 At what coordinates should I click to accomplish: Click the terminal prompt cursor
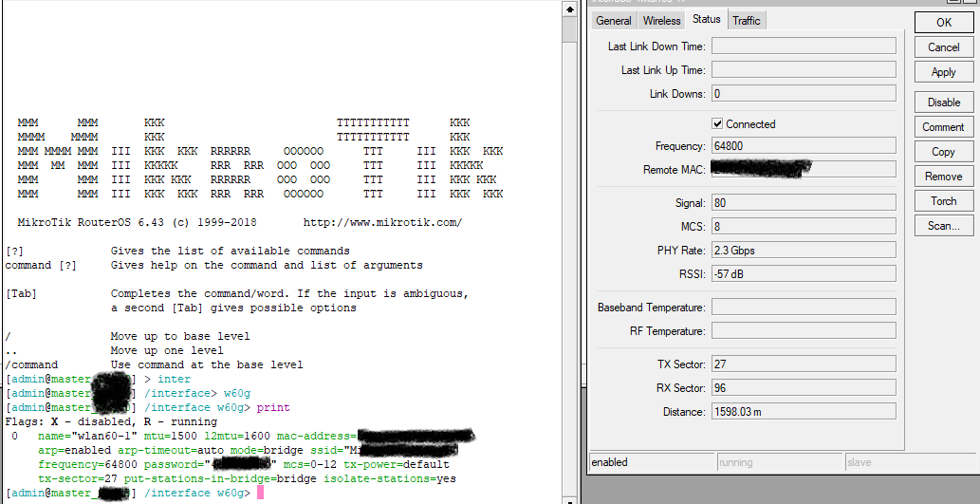pyautogui.click(x=261, y=493)
